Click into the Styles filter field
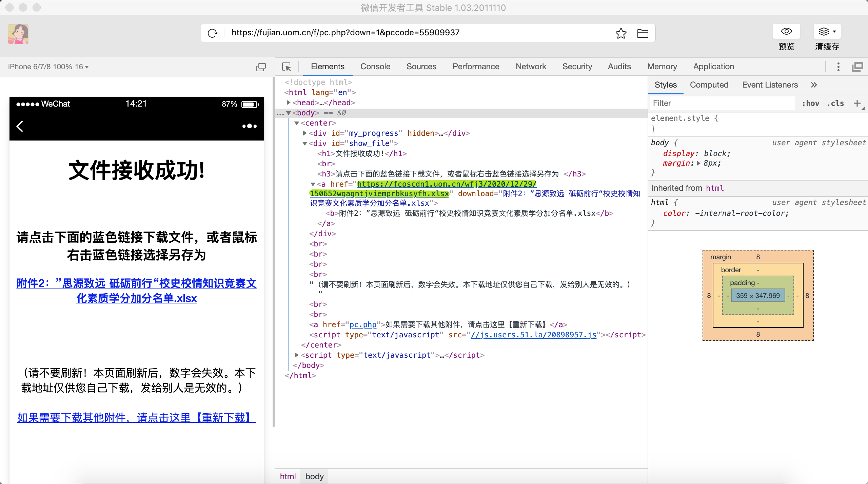The height and width of the screenshot is (484, 868). click(722, 103)
